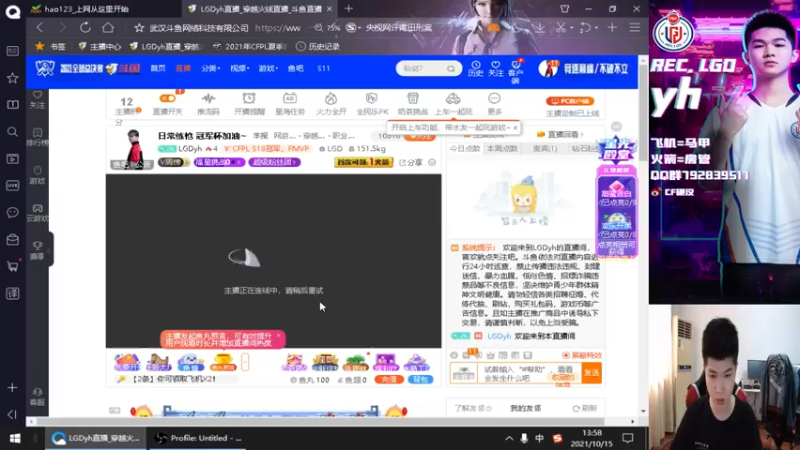Bookmark page with star icon in address bar
This screenshot has width=800, height=450.
coord(139,28)
